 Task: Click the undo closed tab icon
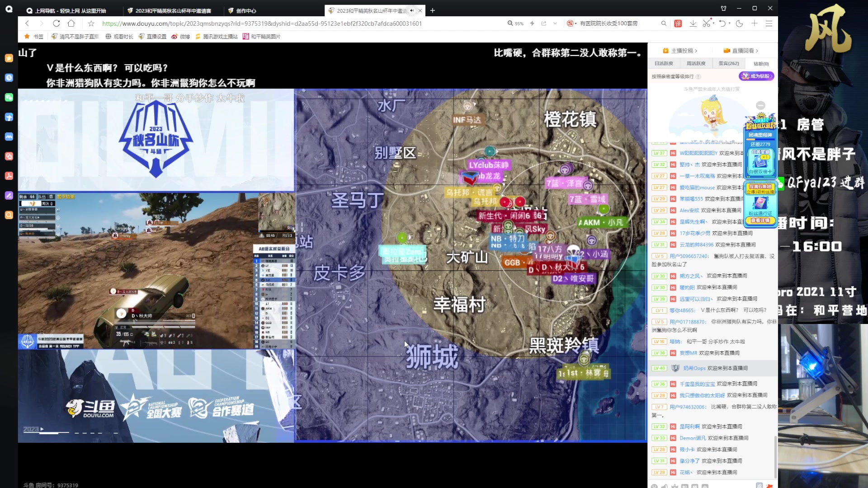click(722, 23)
